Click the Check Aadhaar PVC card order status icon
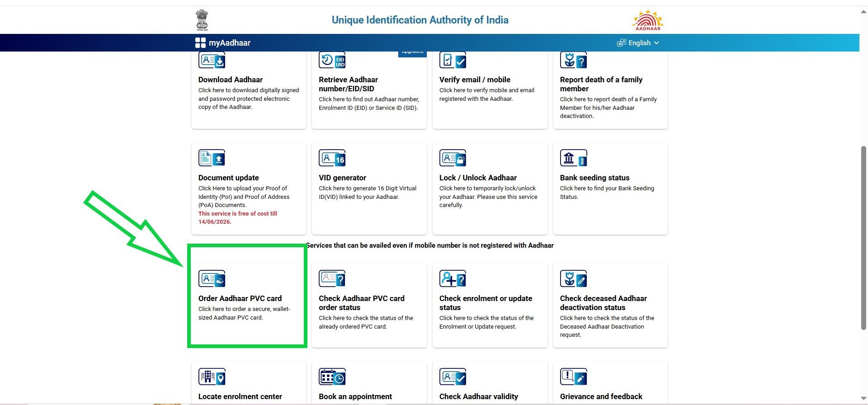Image resolution: width=868 pixels, height=405 pixels. point(332,279)
